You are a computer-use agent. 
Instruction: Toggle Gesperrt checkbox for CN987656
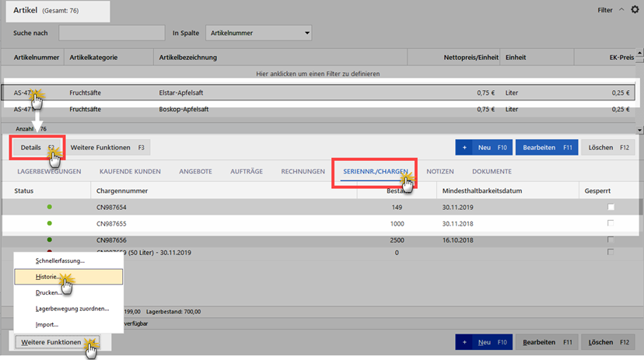(x=611, y=239)
